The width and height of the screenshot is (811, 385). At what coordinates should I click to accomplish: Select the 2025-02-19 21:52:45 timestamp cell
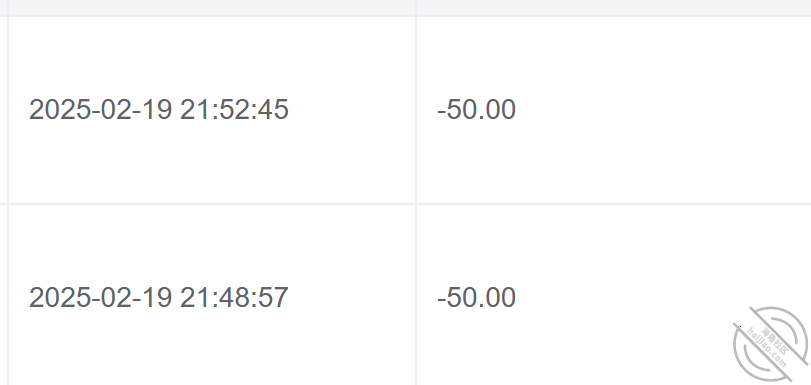click(x=212, y=110)
